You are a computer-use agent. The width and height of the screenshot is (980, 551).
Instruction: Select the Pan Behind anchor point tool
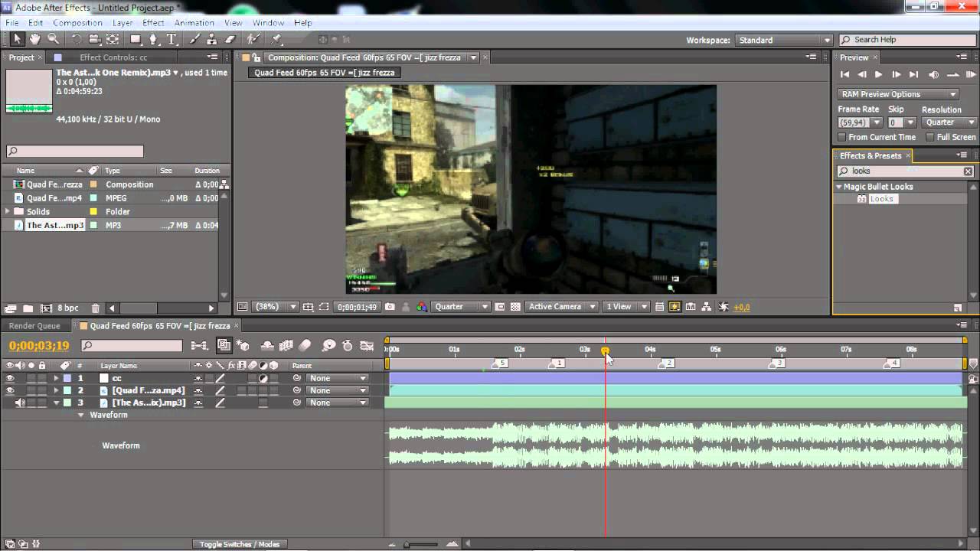[113, 39]
